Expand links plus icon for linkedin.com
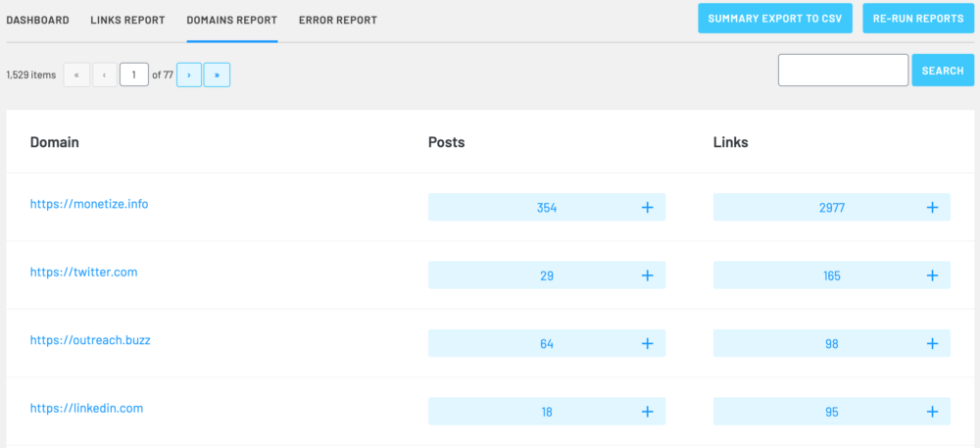The height and width of the screenshot is (448, 980). pos(933,412)
